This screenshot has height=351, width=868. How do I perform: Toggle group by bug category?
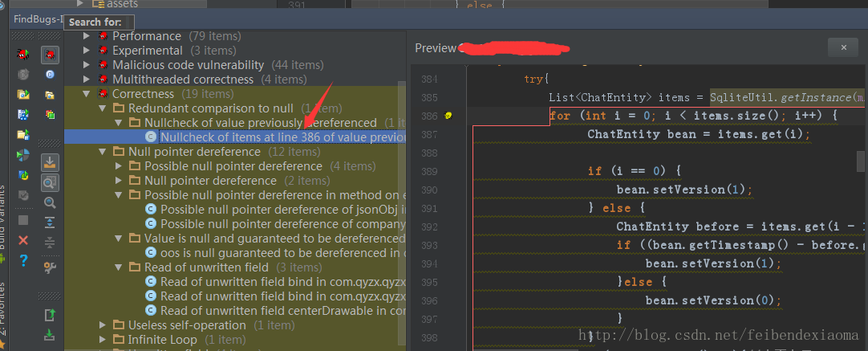click(50, 55)
